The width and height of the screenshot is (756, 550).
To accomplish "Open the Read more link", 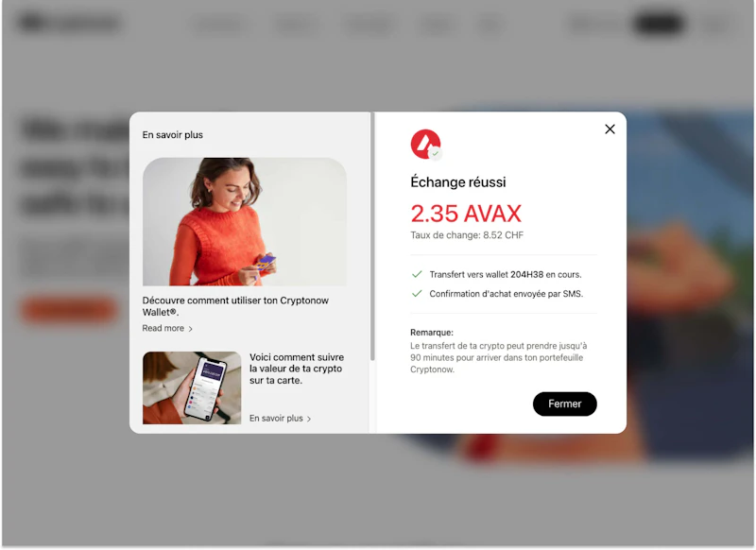I will pyautogui.click(x=163, y=328).
